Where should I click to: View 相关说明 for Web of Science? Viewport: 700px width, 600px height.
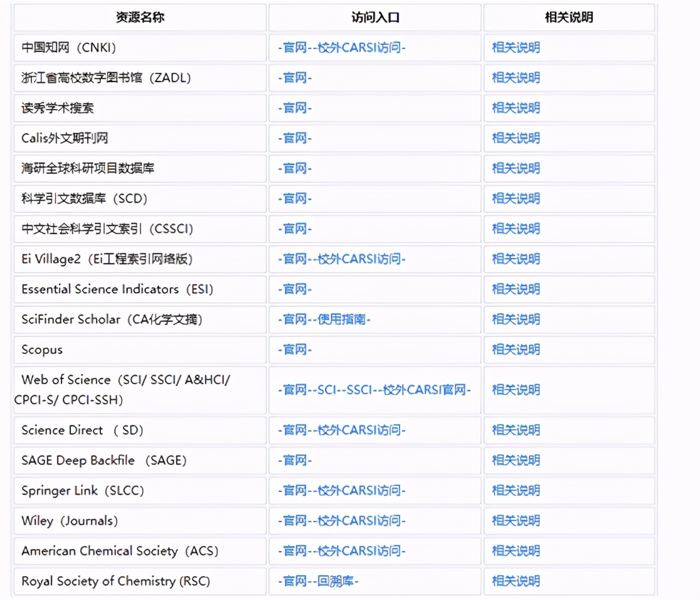pyautogui.click(x=516, y=390)
